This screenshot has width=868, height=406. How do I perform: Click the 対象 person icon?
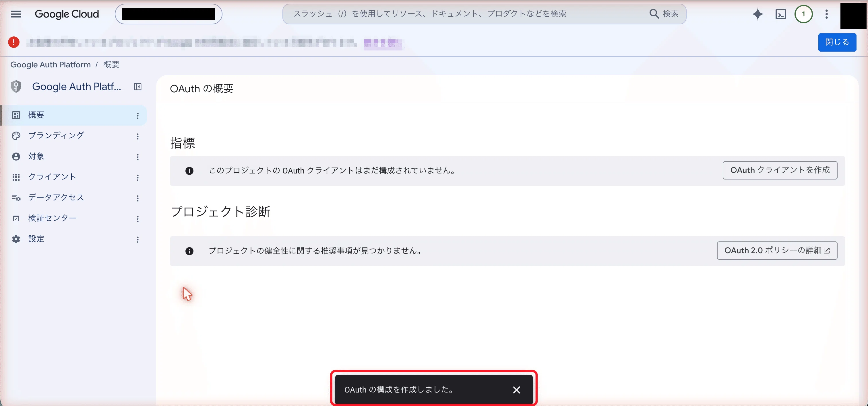click(x=16, y=157)
